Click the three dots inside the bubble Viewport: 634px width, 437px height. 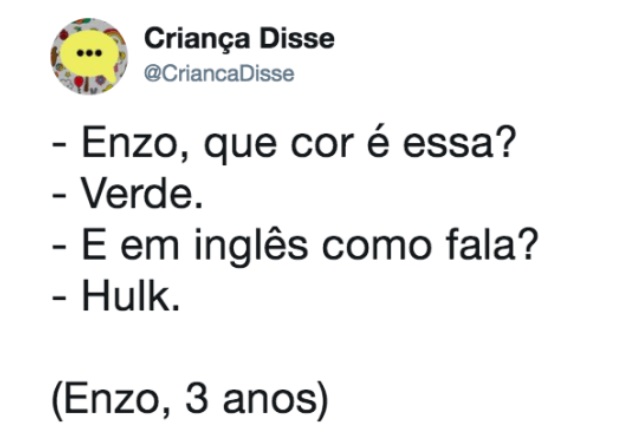click(89, 53)
